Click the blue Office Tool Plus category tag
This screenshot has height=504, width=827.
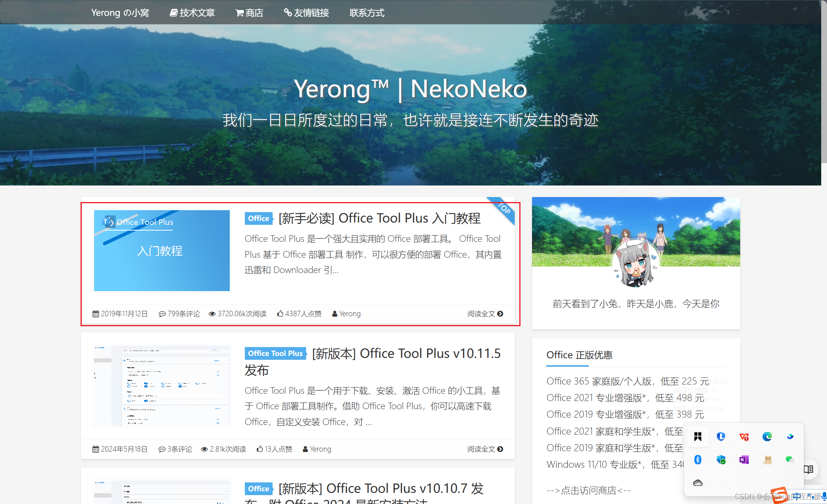(x=275, y=353)
